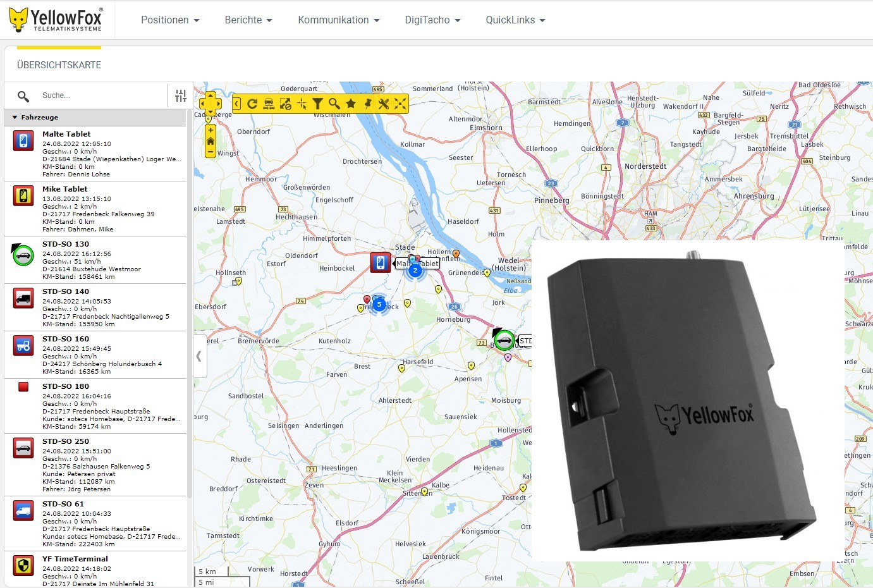Image resolution: width=873 pixels, height=588 pixels.
Task: Select the STD-SO 140 list entry
Action: click(x=95, y=307)
